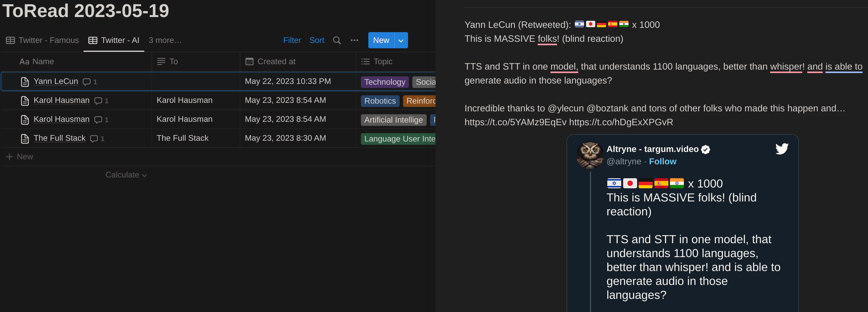Click the verified badge next to Altryne
868x312 pixels.
(x=706, y=150)
